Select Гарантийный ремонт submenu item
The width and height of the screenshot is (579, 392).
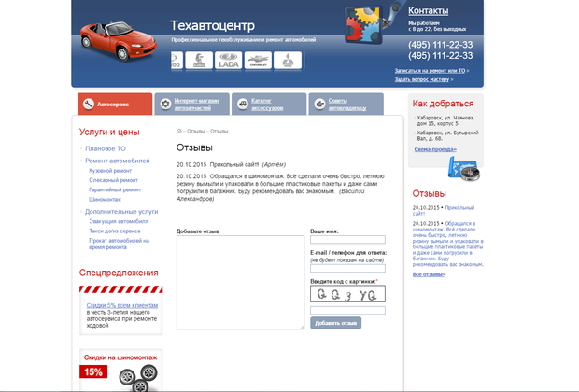[115, 189]
